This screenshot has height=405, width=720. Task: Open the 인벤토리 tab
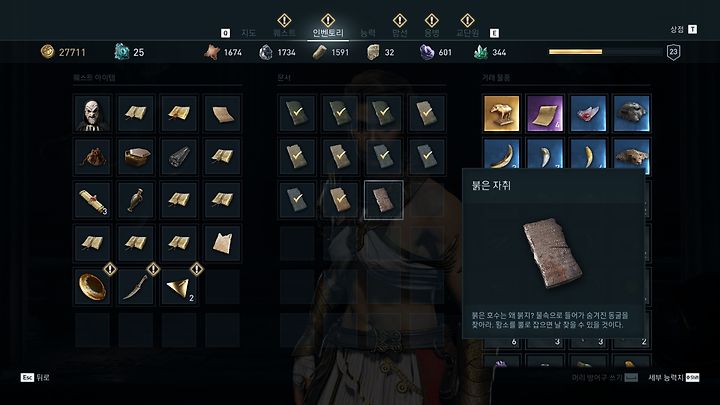[x=328, y=33]
